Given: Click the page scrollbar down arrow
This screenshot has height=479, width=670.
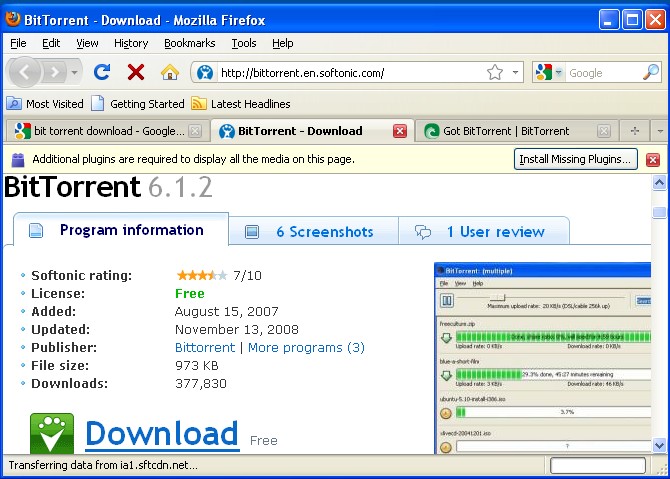Looking at the screenshot, I should coord(659,446).
